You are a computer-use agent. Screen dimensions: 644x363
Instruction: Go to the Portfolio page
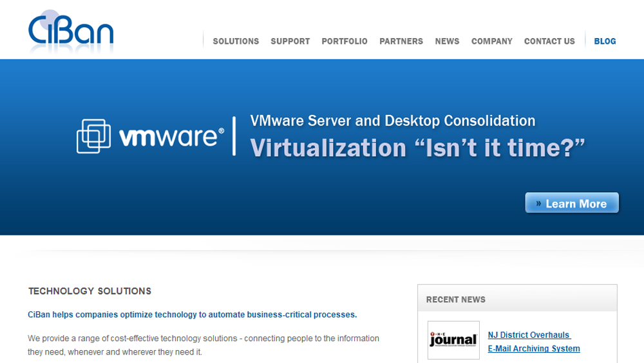click(344, 41)
